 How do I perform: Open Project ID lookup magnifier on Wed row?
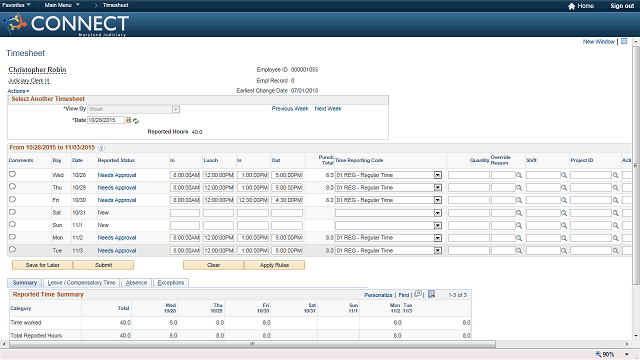(616, 175)
